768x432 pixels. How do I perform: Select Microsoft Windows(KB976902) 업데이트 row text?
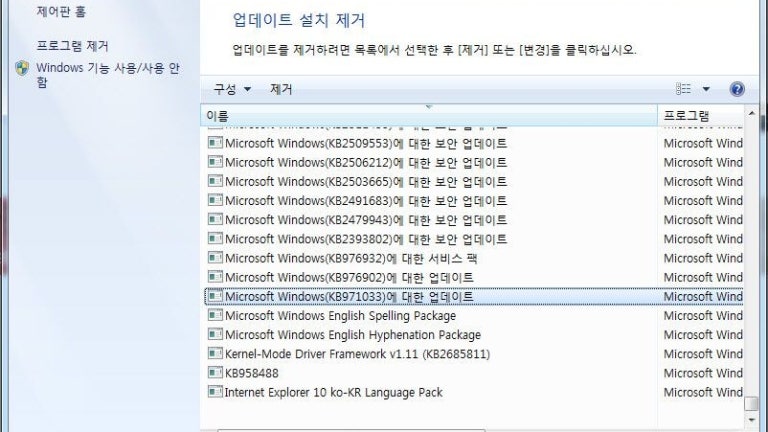point(349,277)
